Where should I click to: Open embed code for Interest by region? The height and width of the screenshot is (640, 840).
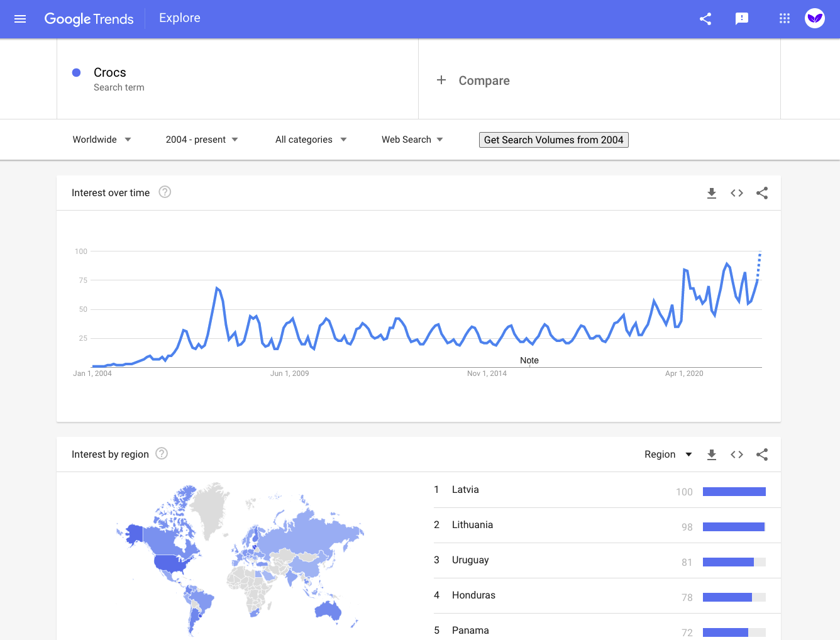pyautogui.click(x=736, y=454)
